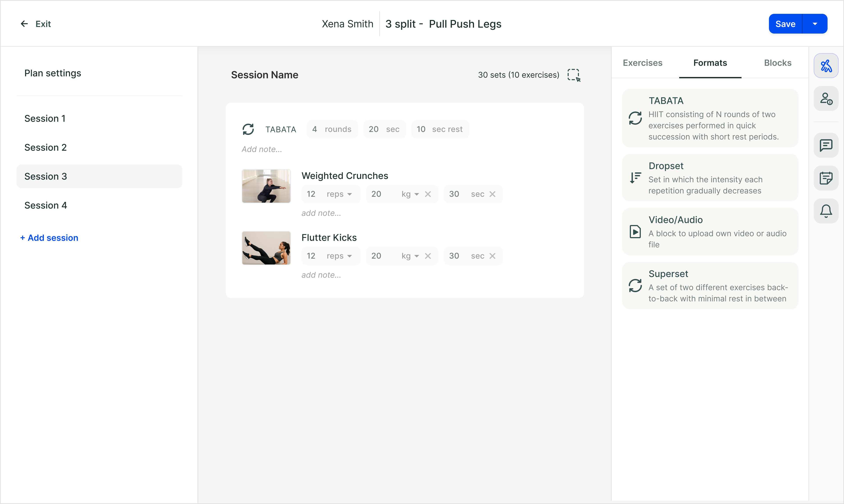
Task: Remove the sec field from Flutter Kicks
Action: tap(492, 256)
